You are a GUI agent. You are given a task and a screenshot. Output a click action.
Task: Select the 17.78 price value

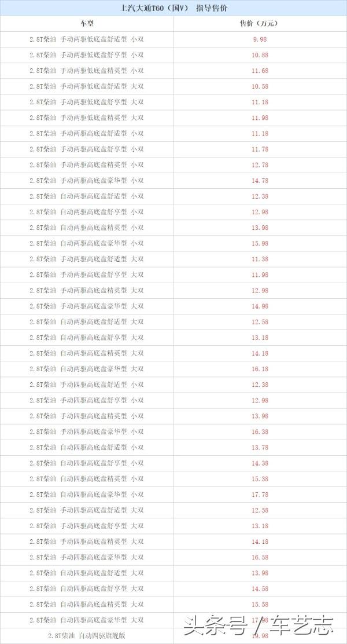(259, 494)
